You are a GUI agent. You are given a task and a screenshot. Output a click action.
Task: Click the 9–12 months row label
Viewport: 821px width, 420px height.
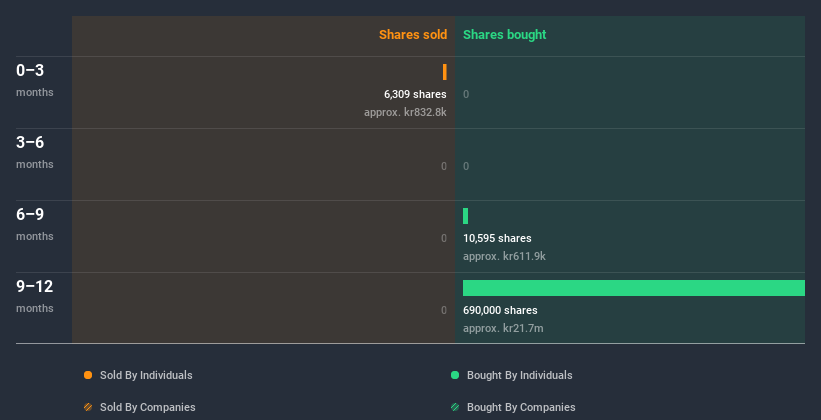[x=35, y=296]
